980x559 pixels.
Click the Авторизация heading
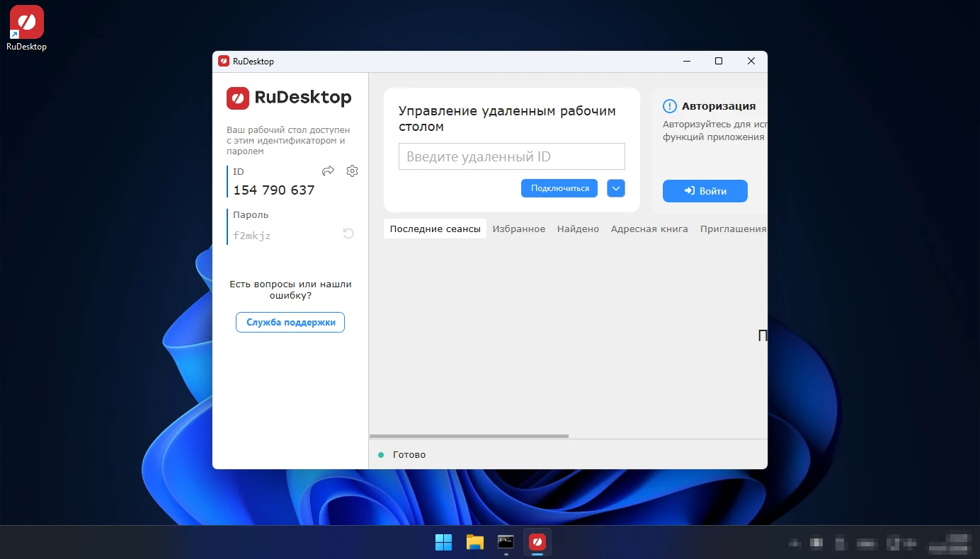coord(719,106)
